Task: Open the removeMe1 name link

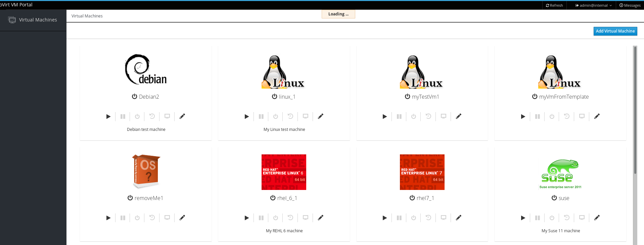Action: pyautogui.click(x=149, y=198)
